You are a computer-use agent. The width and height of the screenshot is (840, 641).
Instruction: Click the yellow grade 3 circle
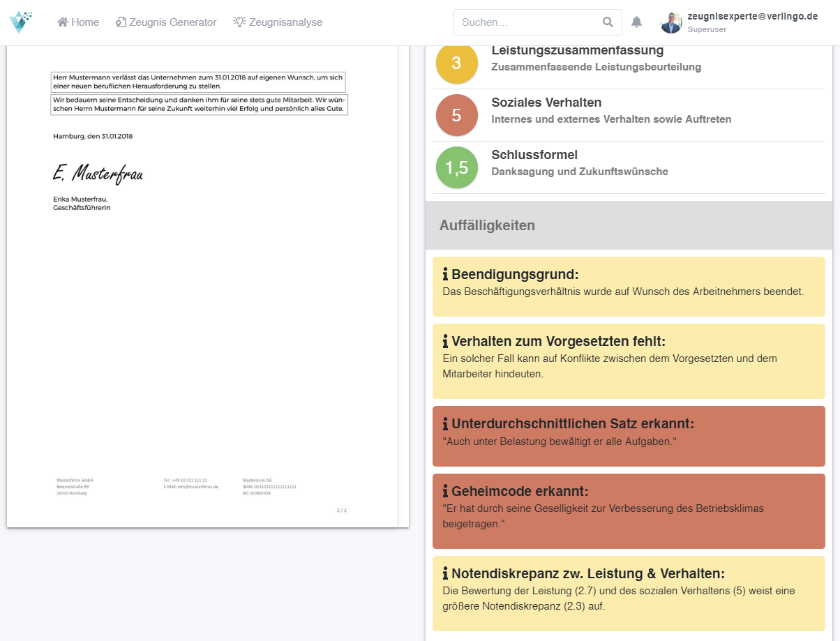tap(456, 63)
